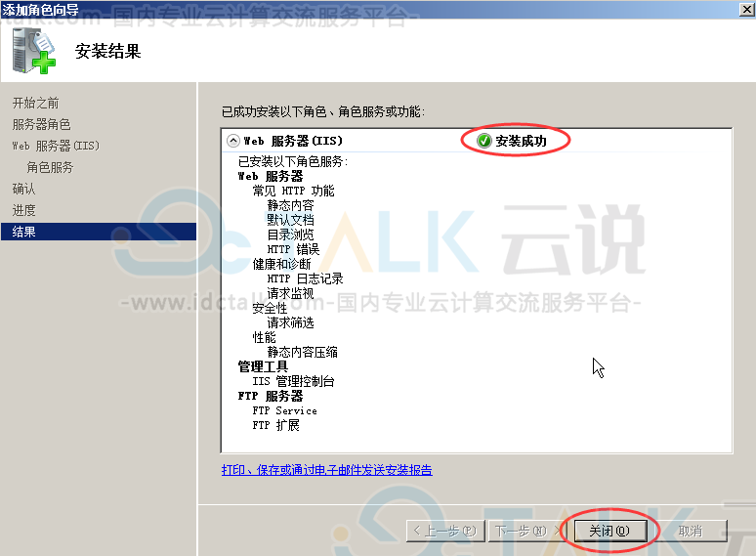Click 性能 entry
Screen dimensions: 756x556
point(264,337)
